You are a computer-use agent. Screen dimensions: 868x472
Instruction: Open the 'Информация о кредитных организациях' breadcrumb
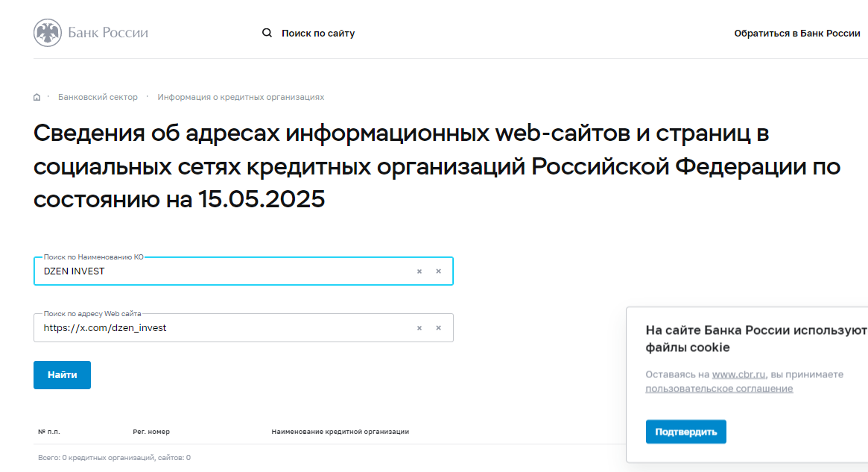241,98
